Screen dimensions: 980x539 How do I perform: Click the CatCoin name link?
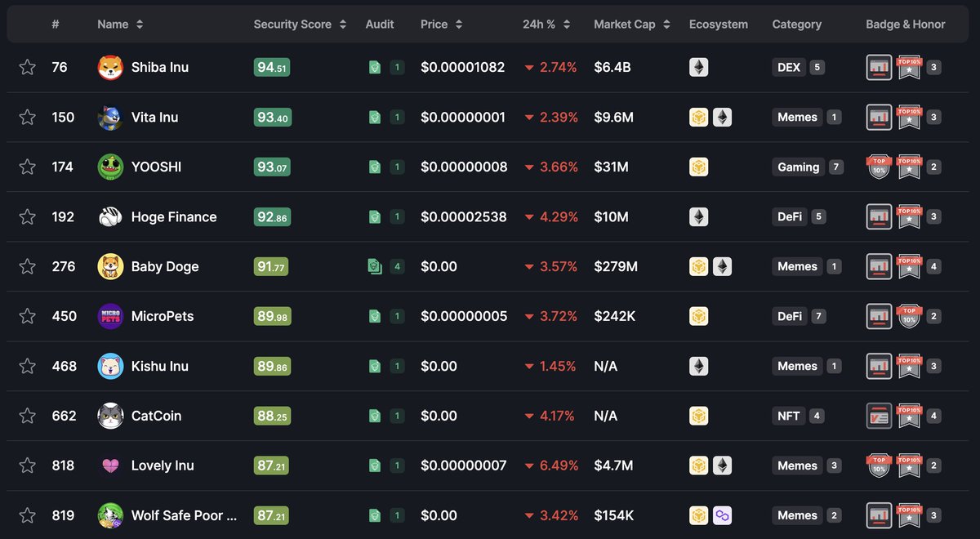tap(157, 416)
